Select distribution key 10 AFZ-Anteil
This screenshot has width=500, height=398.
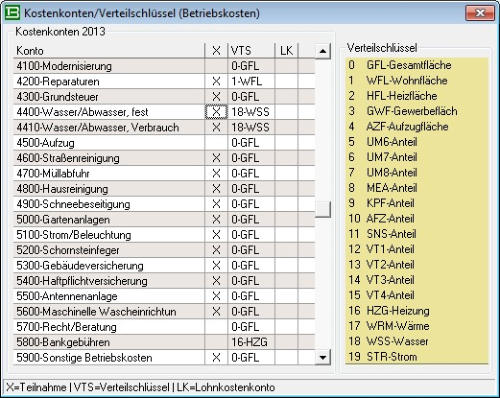(417, 219)
